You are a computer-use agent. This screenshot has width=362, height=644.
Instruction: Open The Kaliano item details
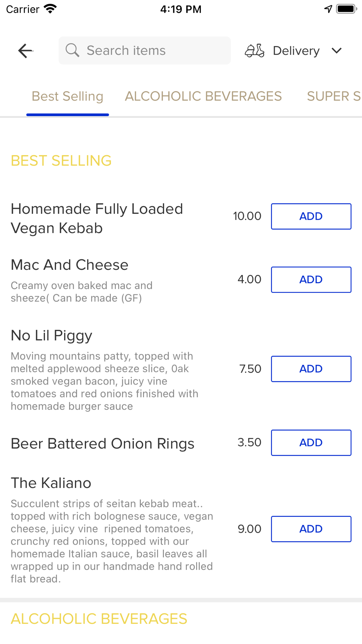click(x=51, y=483)
